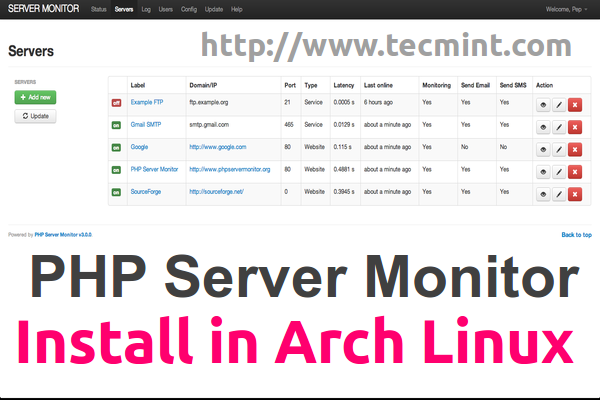Click the Monitoring column header
Viewport: 600px width, 400px height.
(436, 85)
